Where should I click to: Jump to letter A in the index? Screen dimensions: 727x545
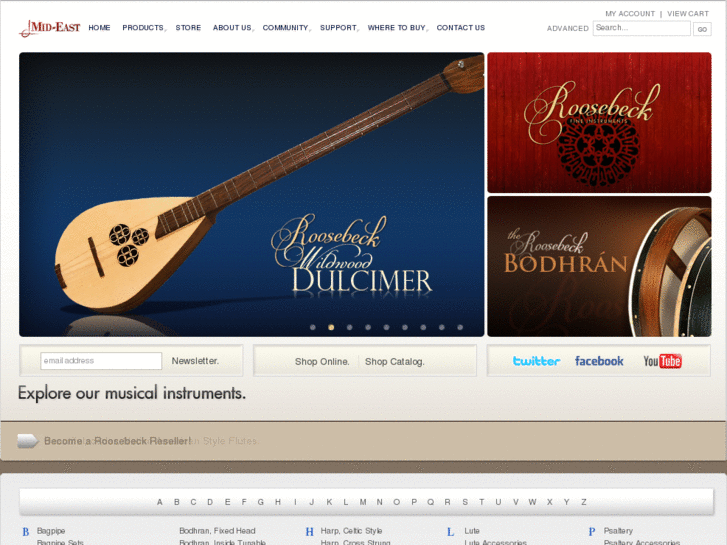pos(159,502)
